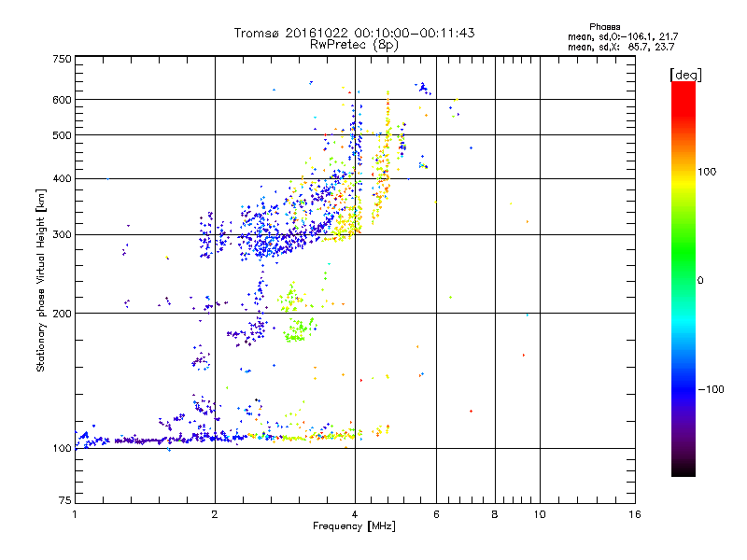747x560 pixels.
Task: Click the y-axis tick label '750'
Action: (63, 59)
